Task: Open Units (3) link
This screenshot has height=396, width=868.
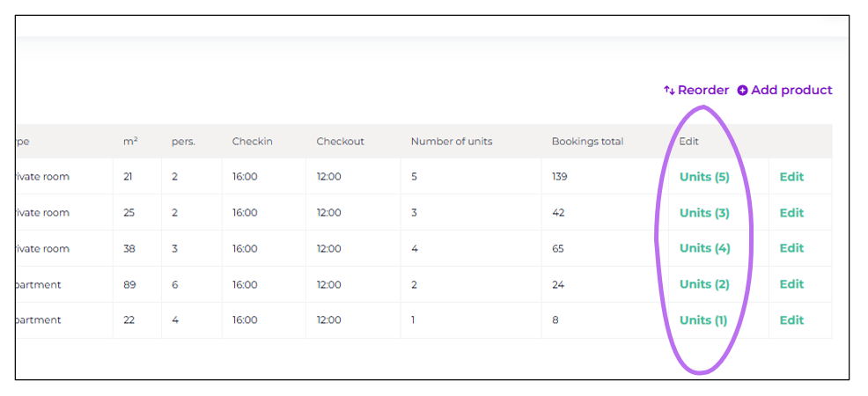Action: coord(704,213)
